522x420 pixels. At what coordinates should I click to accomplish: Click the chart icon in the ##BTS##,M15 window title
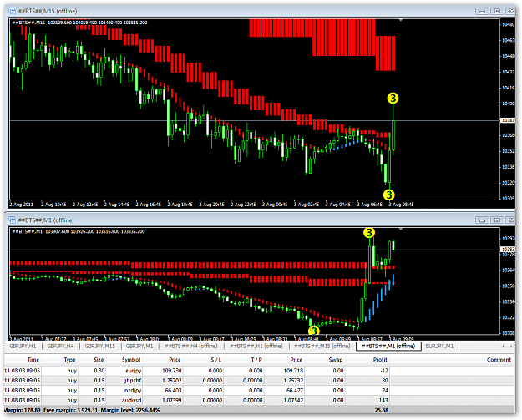click(x=12, y=11)
